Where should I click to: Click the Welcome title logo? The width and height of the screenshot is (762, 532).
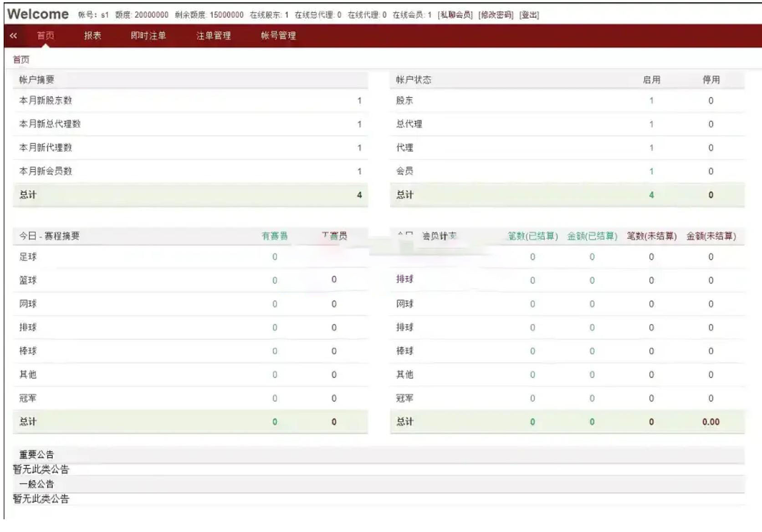tap(38, 14)
